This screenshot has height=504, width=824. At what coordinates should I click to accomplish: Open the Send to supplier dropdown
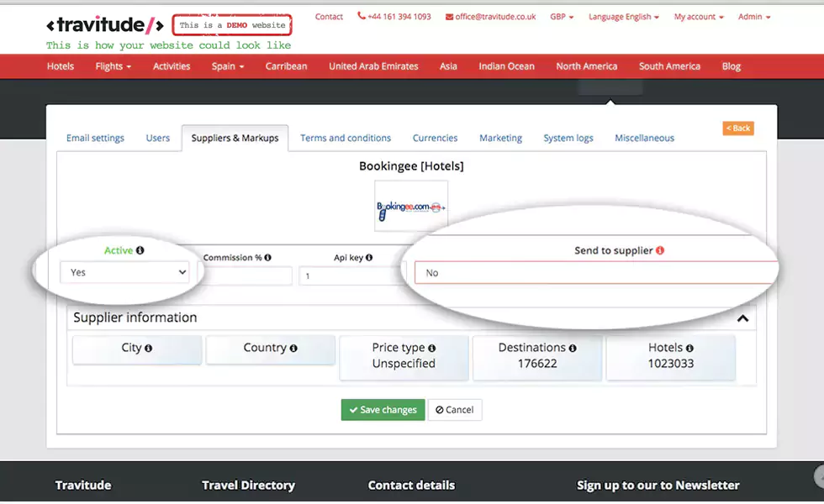click(595, 273)
